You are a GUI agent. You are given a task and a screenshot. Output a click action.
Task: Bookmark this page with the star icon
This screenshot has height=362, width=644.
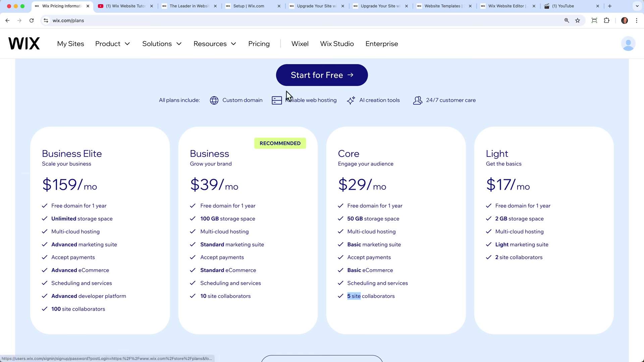click(x=578, y=20)
